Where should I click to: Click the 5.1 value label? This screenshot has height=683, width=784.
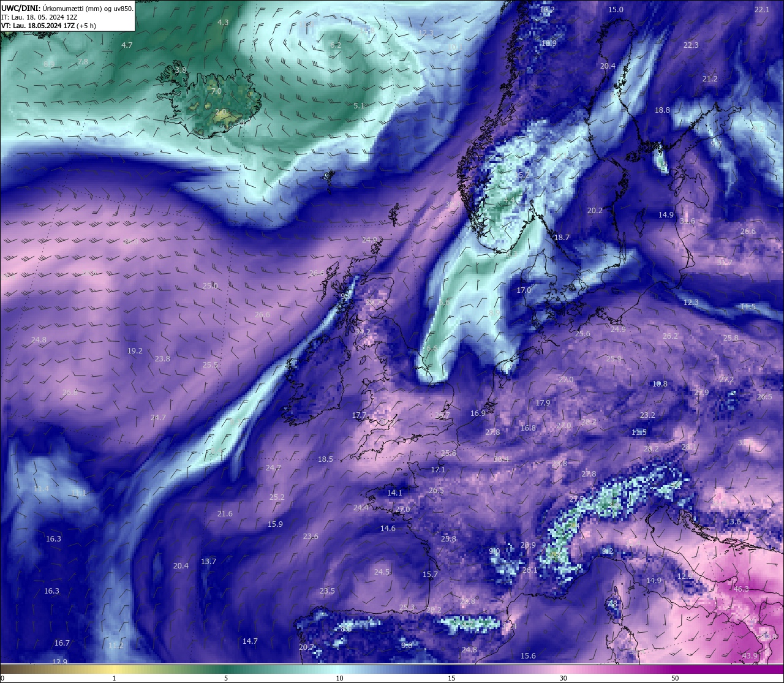point(359,106)
